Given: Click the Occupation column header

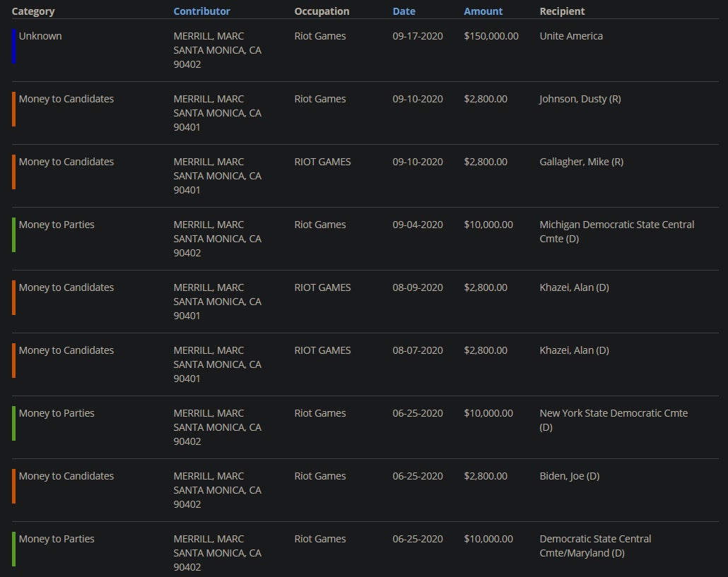Looking at the screenshot, I should click(x=322, y=11).
